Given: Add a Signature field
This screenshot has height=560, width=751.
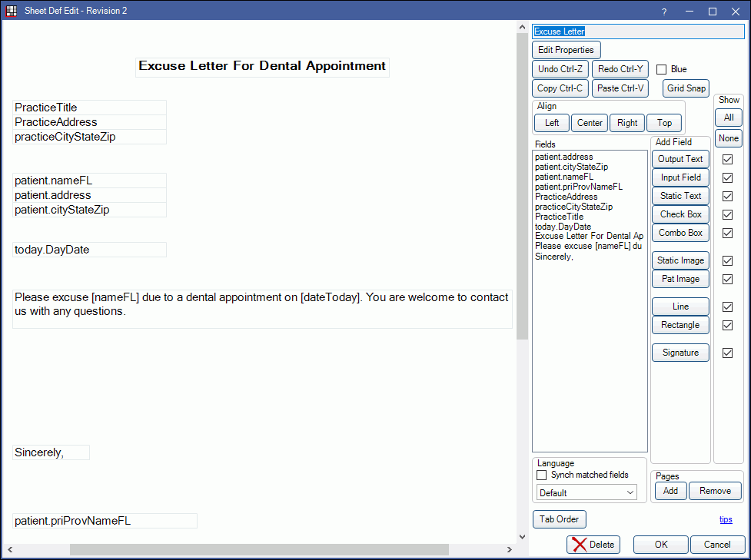Looking at the screenshot, I should tap(680, 353).
